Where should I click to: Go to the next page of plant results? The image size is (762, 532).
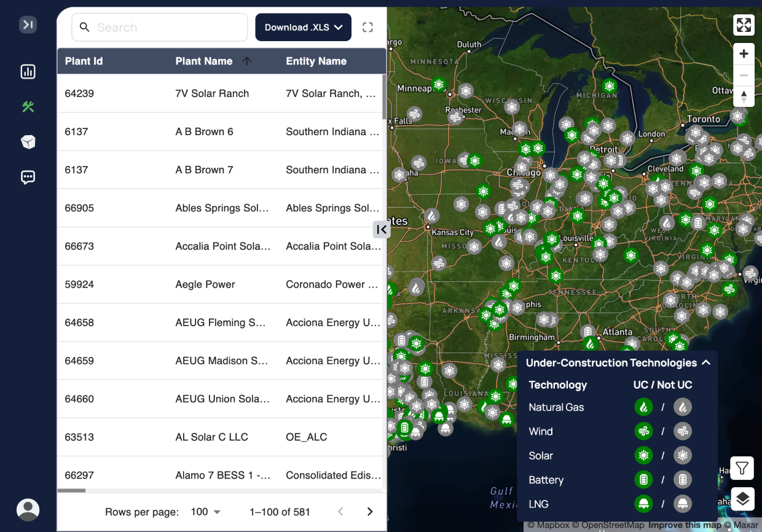point(370,511)
